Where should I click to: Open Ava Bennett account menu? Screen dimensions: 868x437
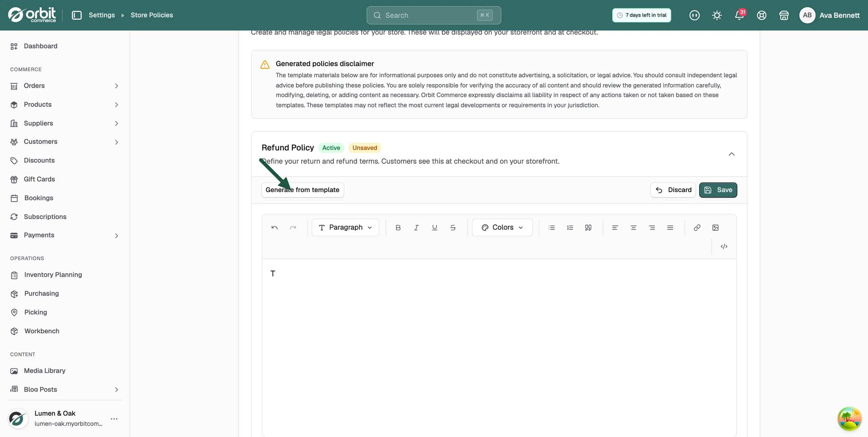pyautogui.click(x=829, y=15)
